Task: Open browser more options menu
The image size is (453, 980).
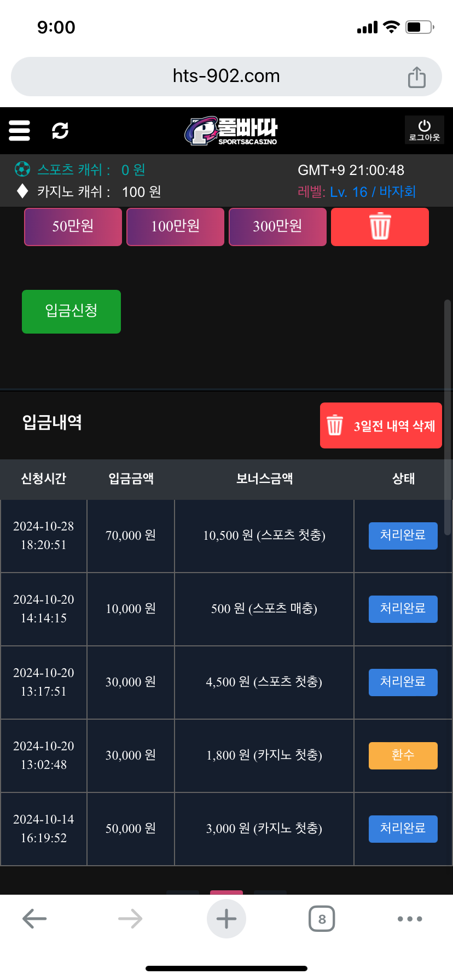Action: click(410, 919)
